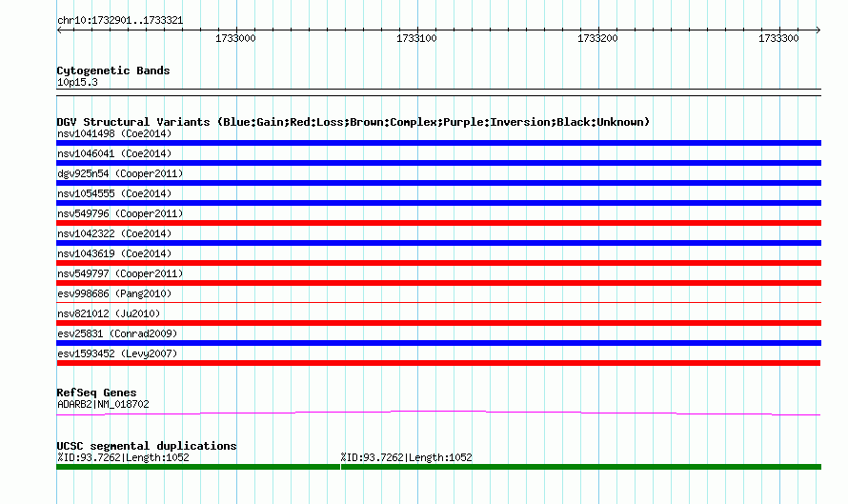Click the nsv549797 (Cooper2011) label
Screen dimensions: 848x504
point(120,273)
